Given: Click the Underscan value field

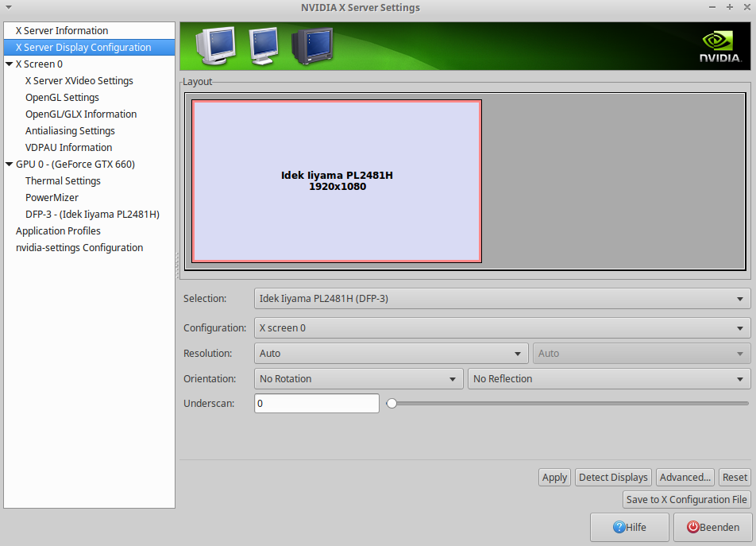Looking at the screenshot, I should tap(317, 403).
